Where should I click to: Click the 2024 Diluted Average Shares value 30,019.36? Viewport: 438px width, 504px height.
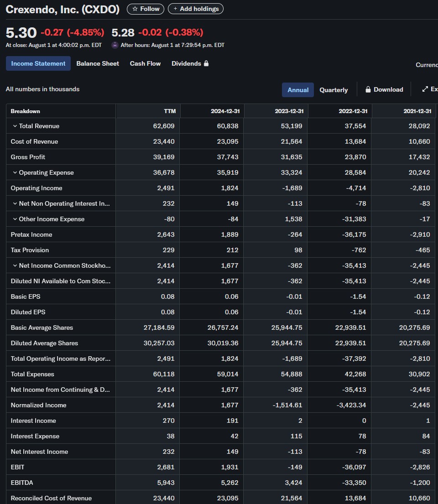pyautogui.click(x=223, y=343)
